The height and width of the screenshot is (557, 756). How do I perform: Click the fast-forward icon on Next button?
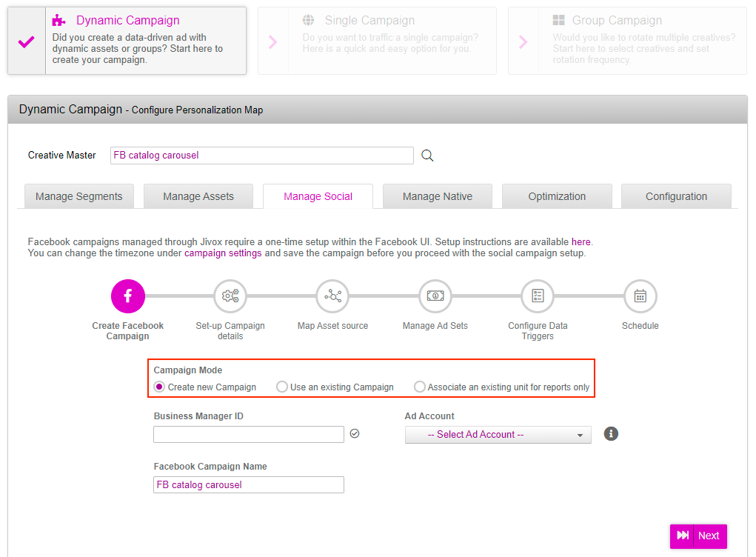click(x=683, y=536)
